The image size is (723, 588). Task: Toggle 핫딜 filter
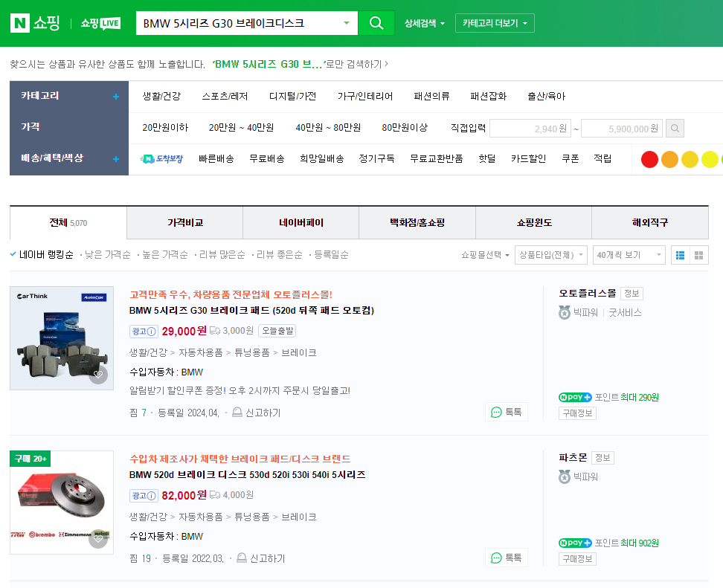[487, 158]
